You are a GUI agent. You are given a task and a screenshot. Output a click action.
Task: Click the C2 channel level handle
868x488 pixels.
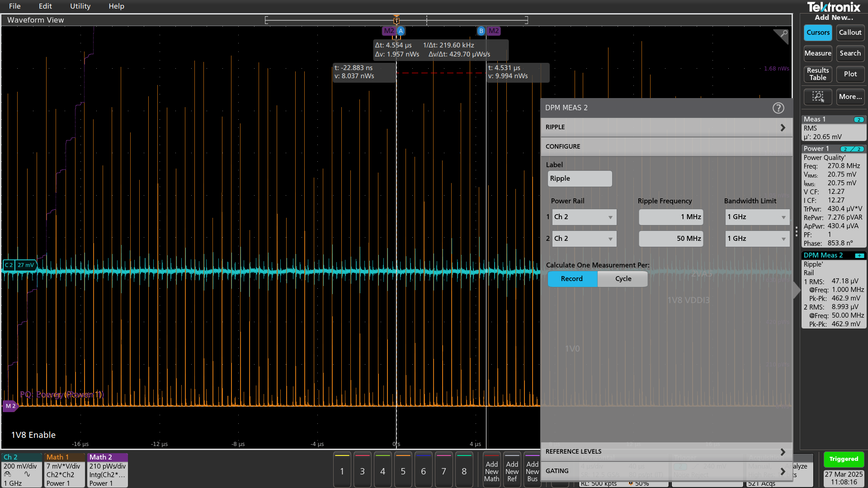coord(9,265)
